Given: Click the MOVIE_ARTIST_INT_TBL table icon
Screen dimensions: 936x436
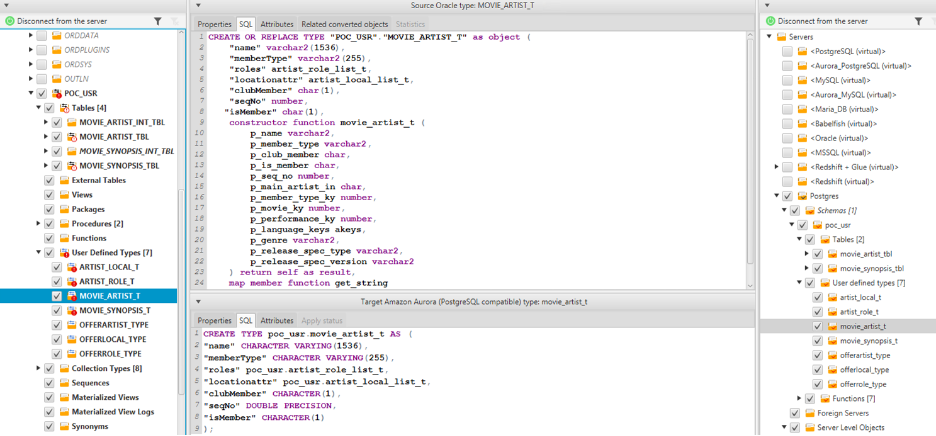Looking at the screenshot, I should click(72, 122).
